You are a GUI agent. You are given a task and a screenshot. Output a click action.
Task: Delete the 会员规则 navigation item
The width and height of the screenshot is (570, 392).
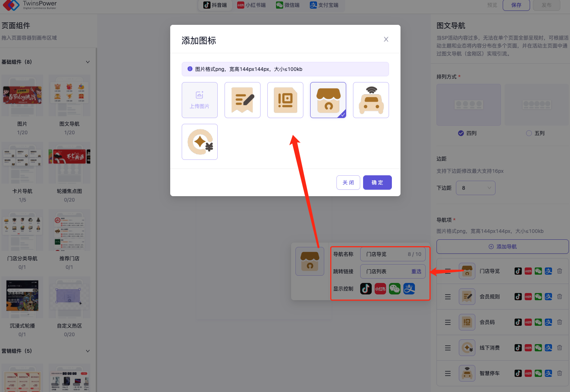click(x=560, y=297)
